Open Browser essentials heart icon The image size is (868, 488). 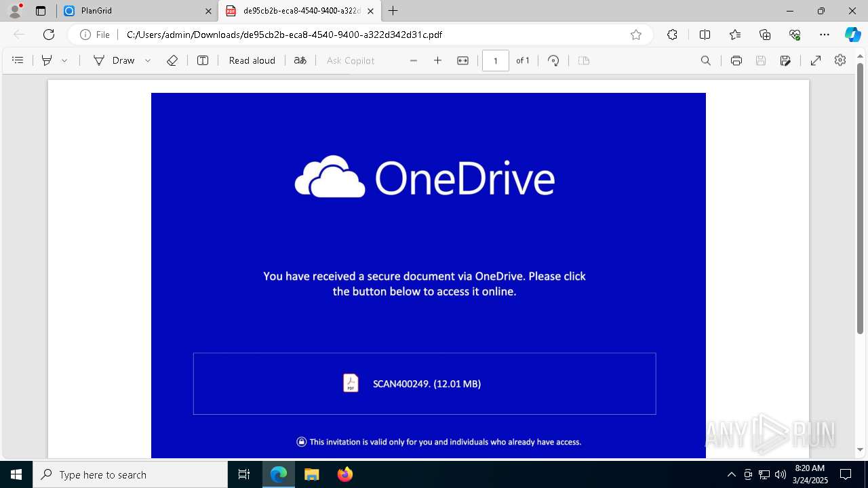[x=795, y=35]
